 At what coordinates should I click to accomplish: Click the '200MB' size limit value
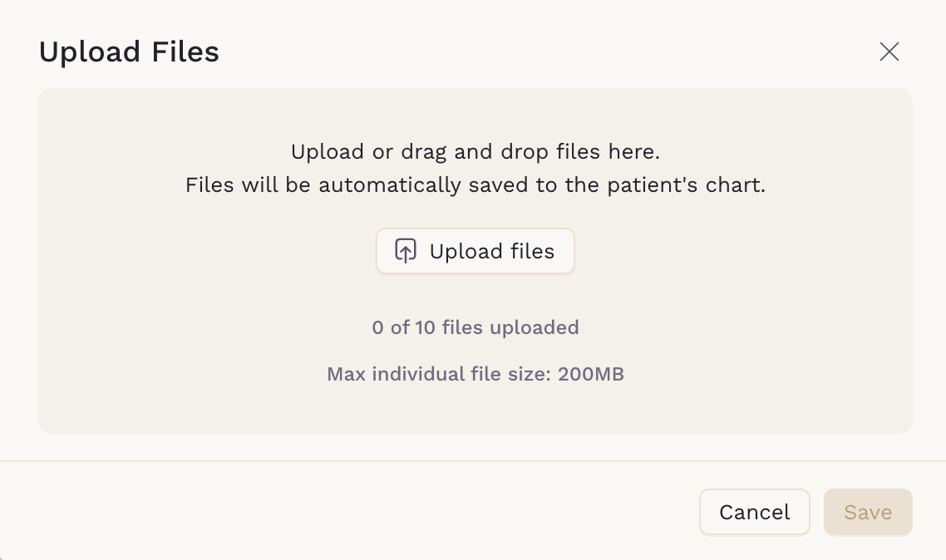tap(591, 374)
